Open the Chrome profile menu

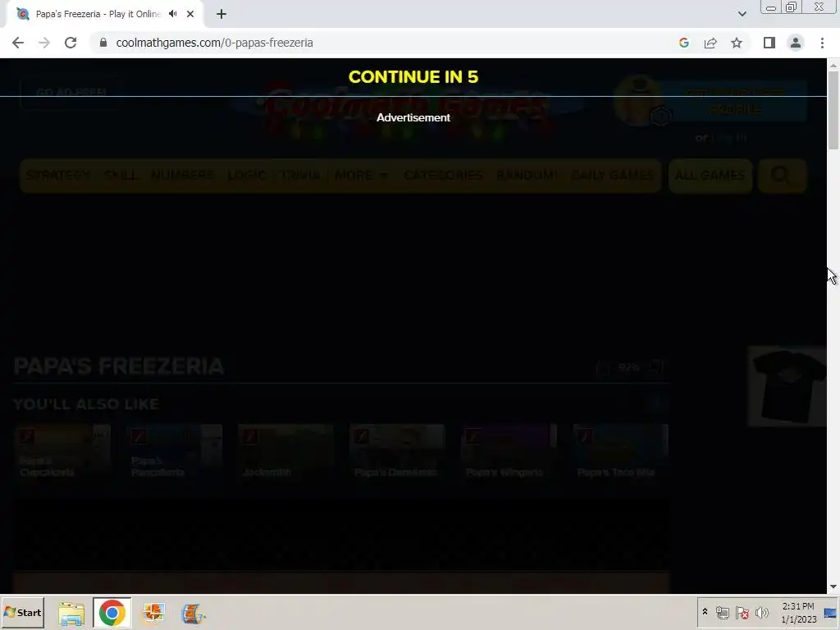796,43
